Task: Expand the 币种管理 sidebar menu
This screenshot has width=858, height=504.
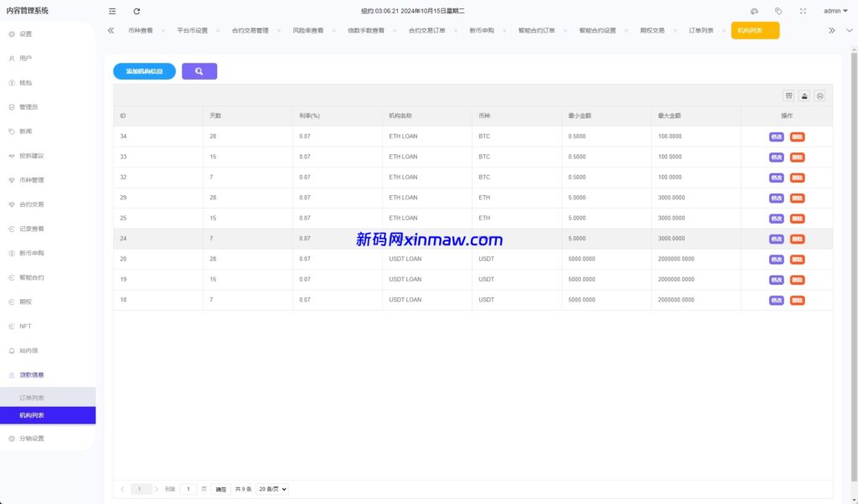Action: [x=32, y=180]
